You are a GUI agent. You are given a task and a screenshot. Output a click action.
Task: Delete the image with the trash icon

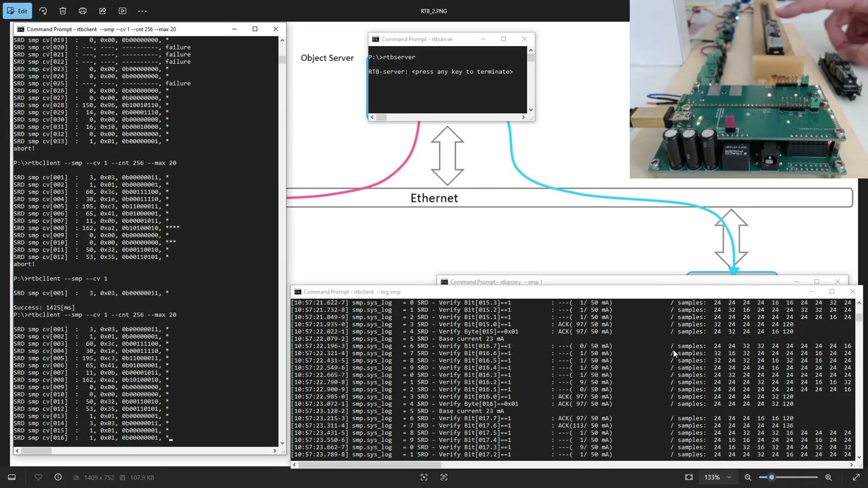63,11
